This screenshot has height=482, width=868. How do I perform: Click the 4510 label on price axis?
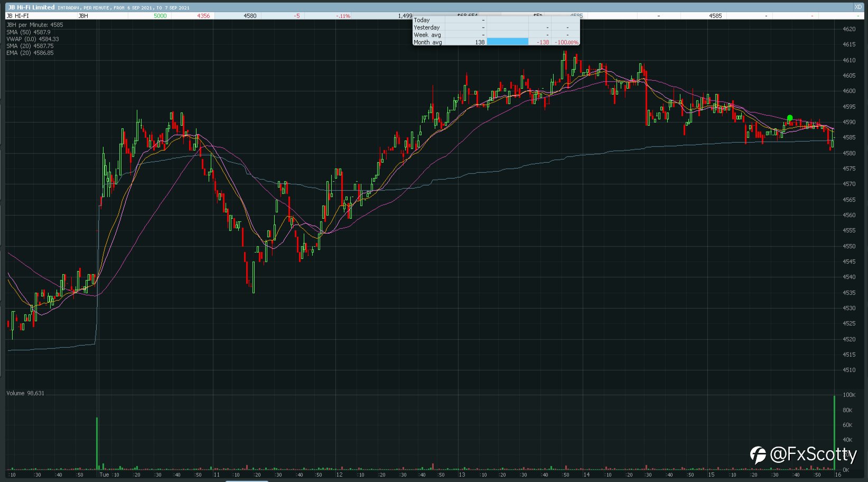click(x=849, y=370)
